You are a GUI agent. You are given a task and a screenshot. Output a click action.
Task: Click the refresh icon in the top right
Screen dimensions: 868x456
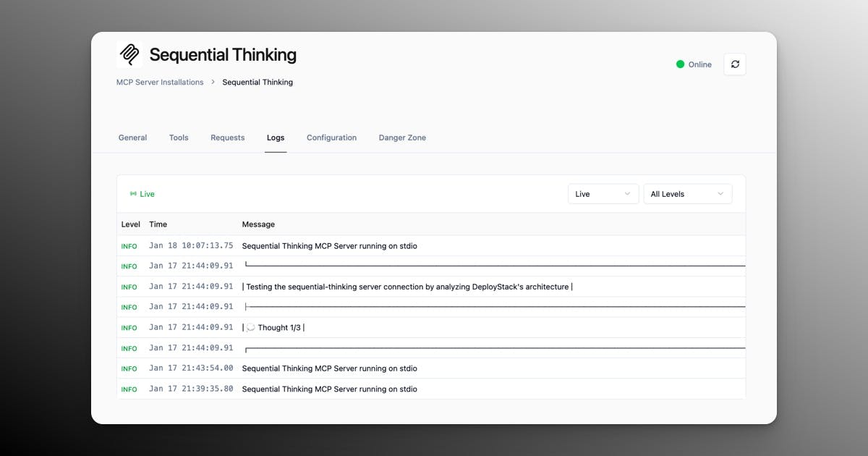735,64
